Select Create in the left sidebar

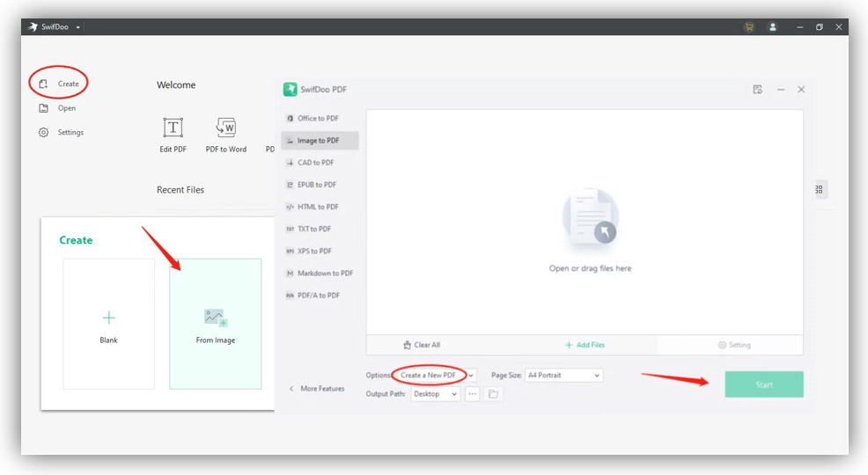tap(59, 84)
